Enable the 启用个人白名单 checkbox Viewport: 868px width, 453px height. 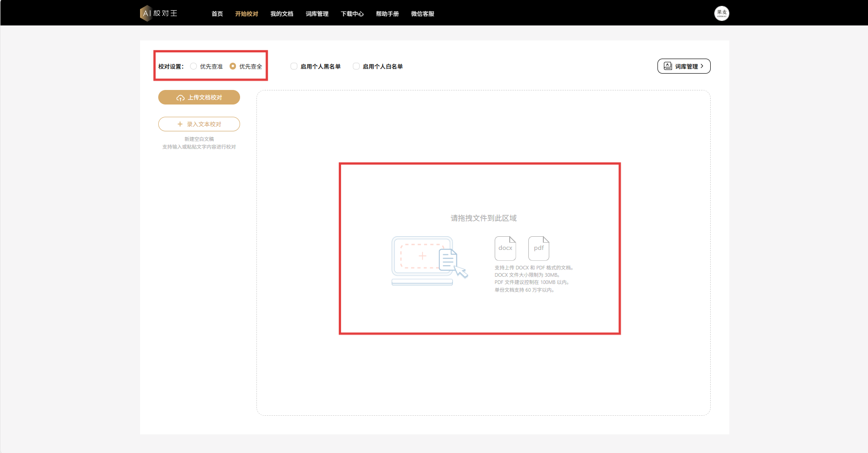(x=356, y=66)
